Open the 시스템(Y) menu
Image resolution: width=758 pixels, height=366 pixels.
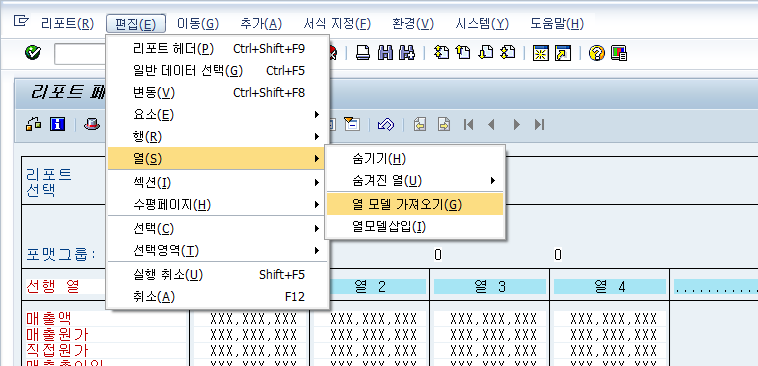(482, 23)
